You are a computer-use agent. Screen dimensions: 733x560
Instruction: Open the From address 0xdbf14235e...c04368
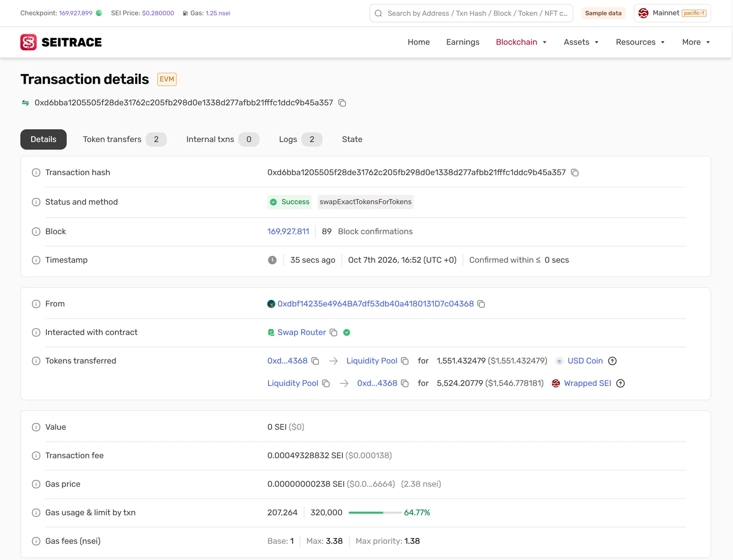click(376, 304)
